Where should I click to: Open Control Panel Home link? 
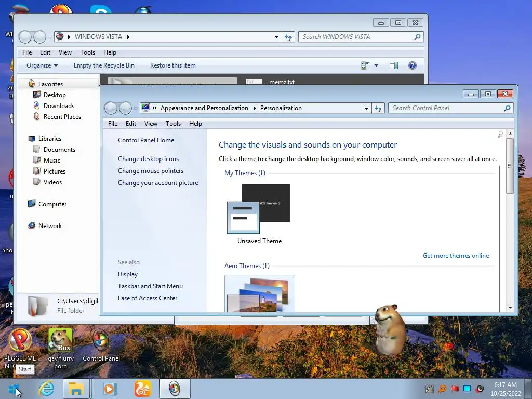click(x=146, y=140)
